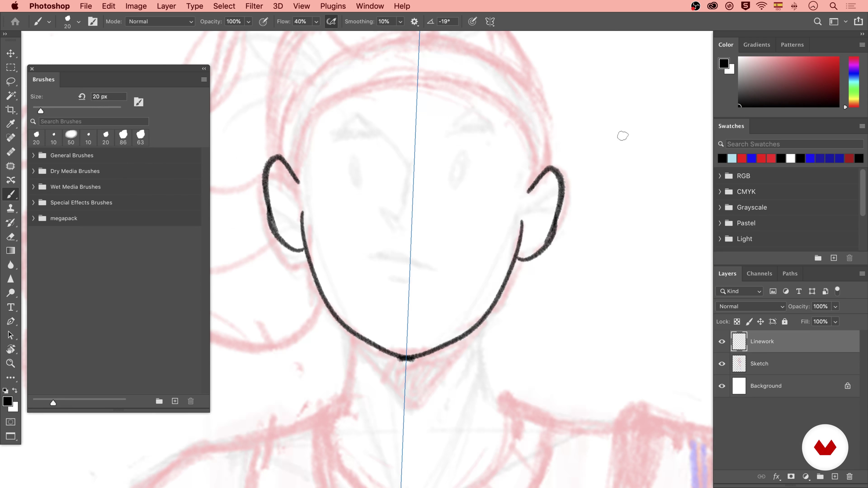
Task: Expand Dry Media Brushes folder
Action: pyautogui.click(x=33, y=171)
